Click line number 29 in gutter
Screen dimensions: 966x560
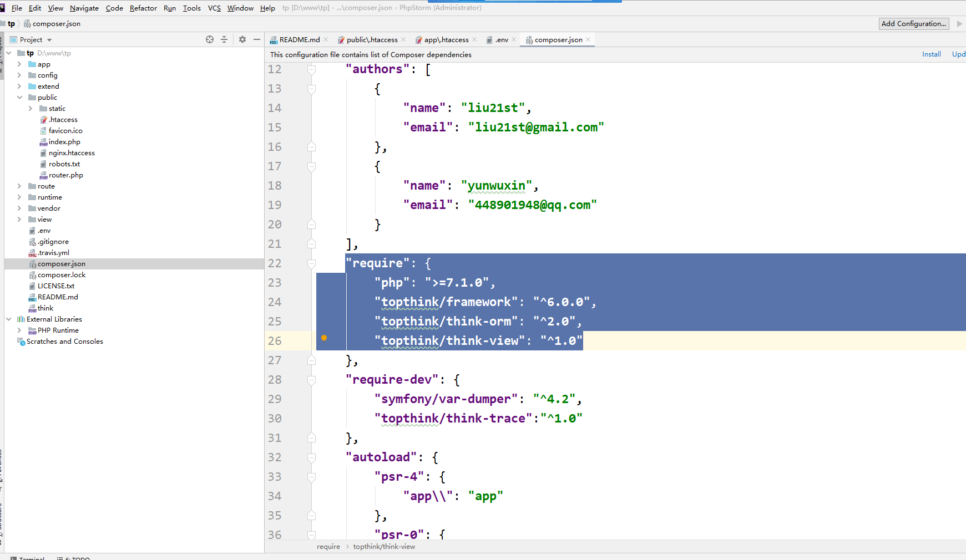click(x=275, y=399)
